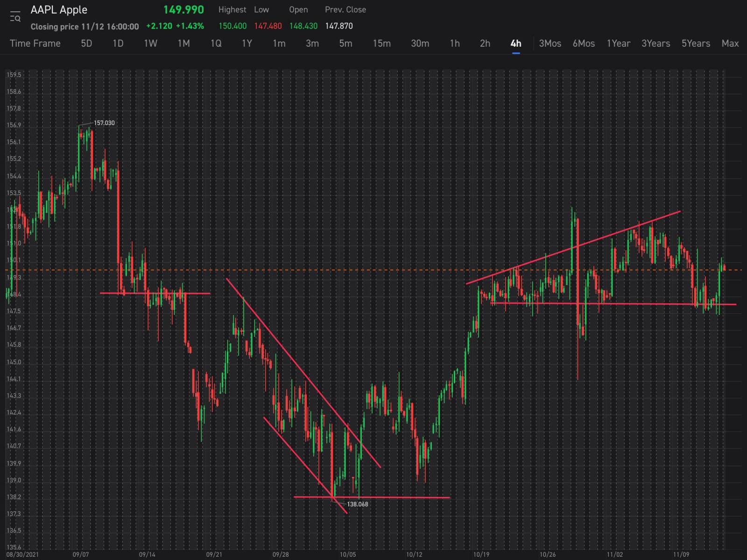Show the 6Mos range
This screenshot has height=560, width=747.
click(584, 43)
